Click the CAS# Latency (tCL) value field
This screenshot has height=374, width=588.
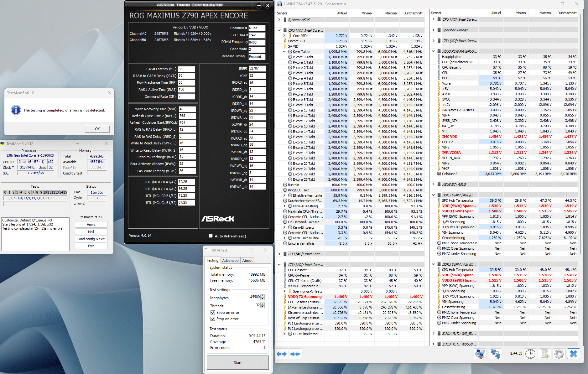tap(186, 69)
